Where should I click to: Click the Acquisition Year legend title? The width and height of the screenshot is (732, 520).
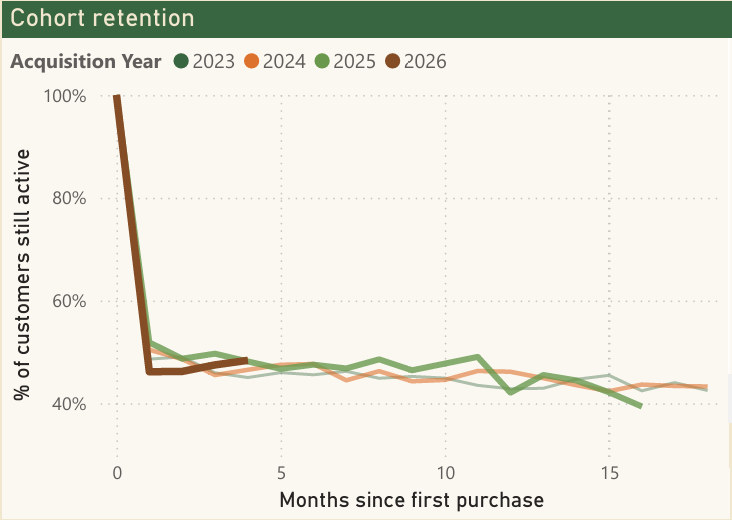[x=86, y=62]
